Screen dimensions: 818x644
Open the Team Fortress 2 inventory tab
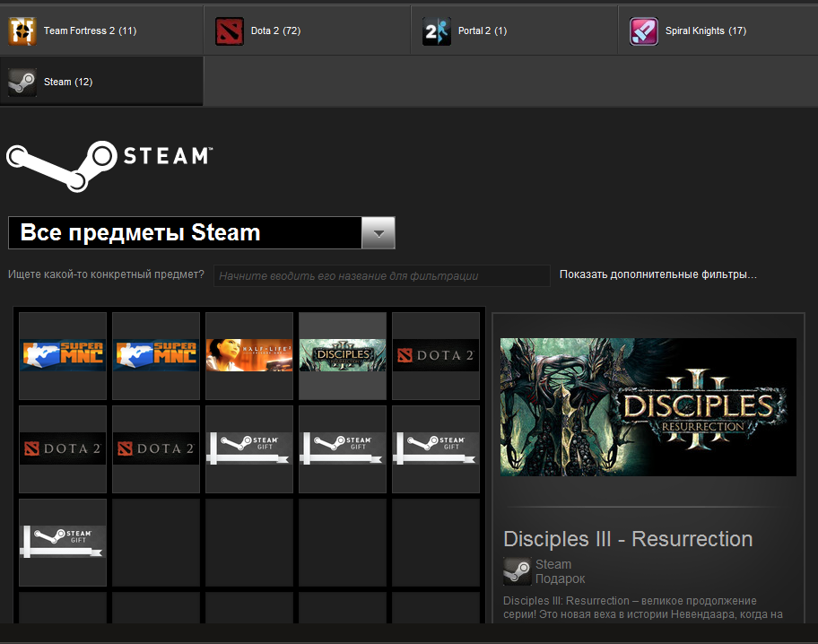[x=101, y=30]
